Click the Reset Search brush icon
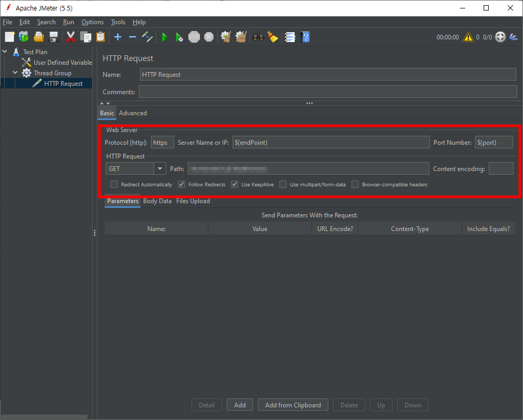The image size is (523, 420). point(273,37)
